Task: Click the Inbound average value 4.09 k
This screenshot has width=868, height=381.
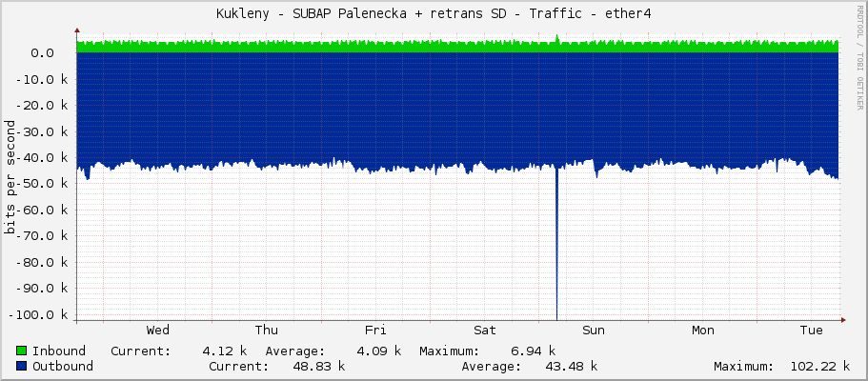Action: click(x=378, y=351)
